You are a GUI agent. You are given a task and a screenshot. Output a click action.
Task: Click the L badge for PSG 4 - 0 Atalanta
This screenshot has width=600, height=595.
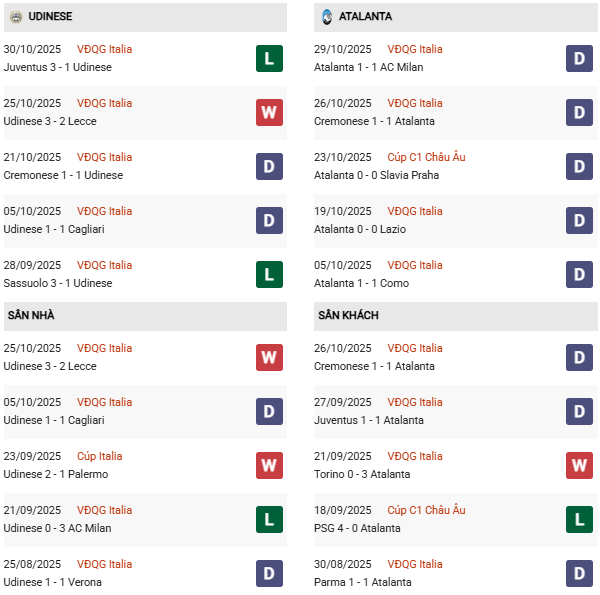point(579,519)
